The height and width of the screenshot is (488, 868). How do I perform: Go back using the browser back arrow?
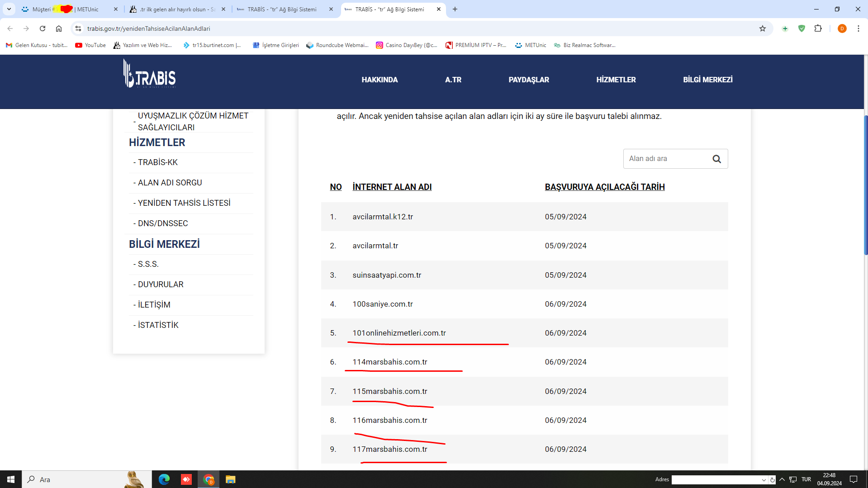pos(10,28)
